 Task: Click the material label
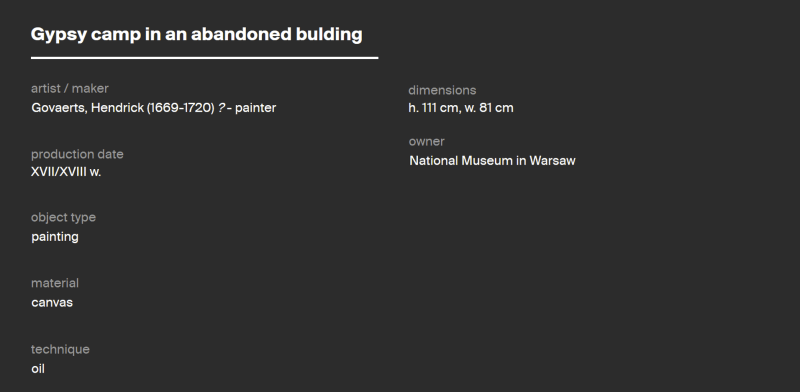(x=55, y=283)
